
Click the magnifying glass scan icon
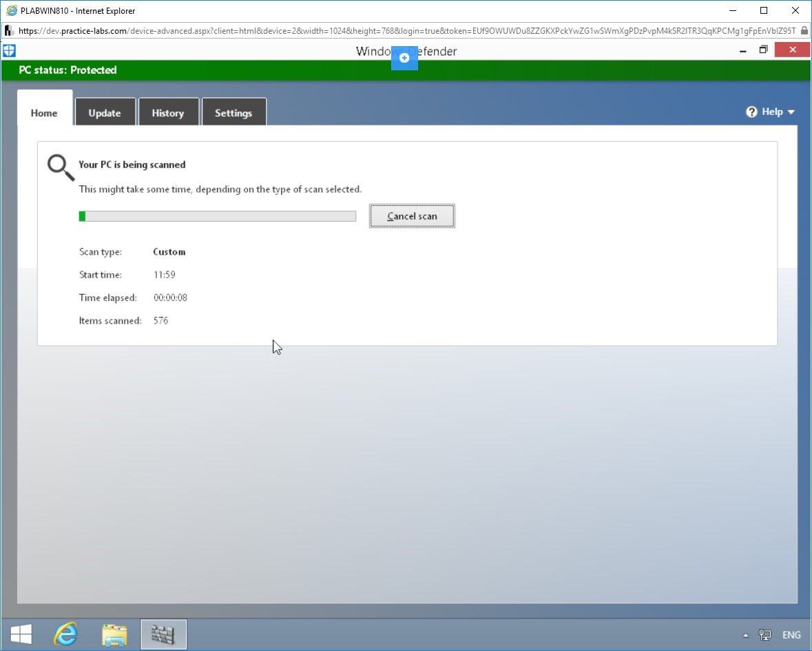(x=61, y=167)
